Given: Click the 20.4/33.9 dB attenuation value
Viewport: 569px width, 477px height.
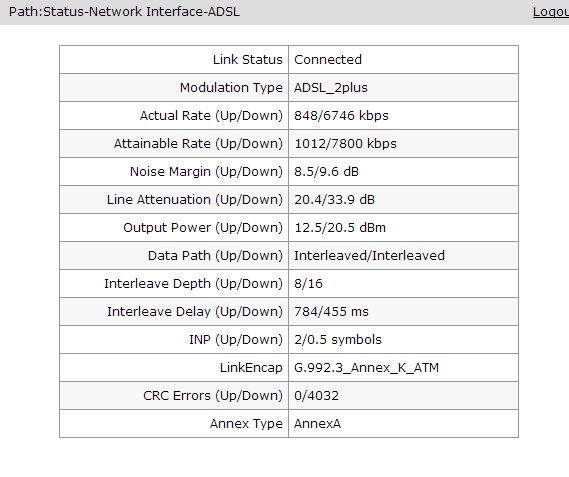Looking at the screenshot, I should click(x=334, y=199).
